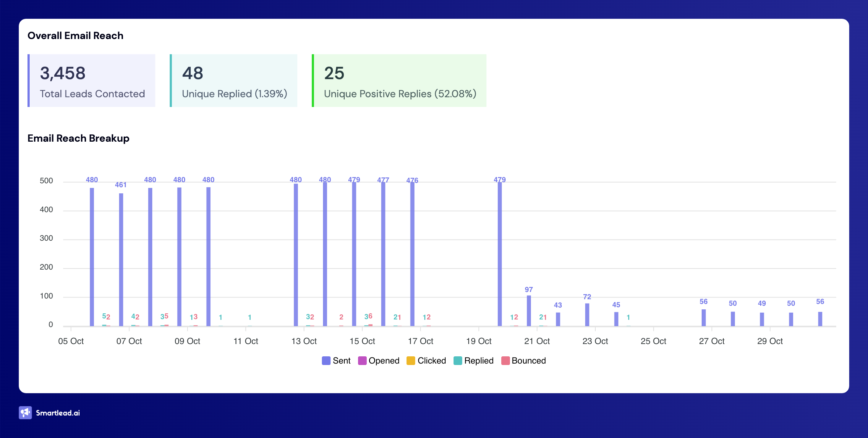This screenshot has height=438, width=868.
Task: Toggle the Bounced legend swatch
Action: coord(505,361)
